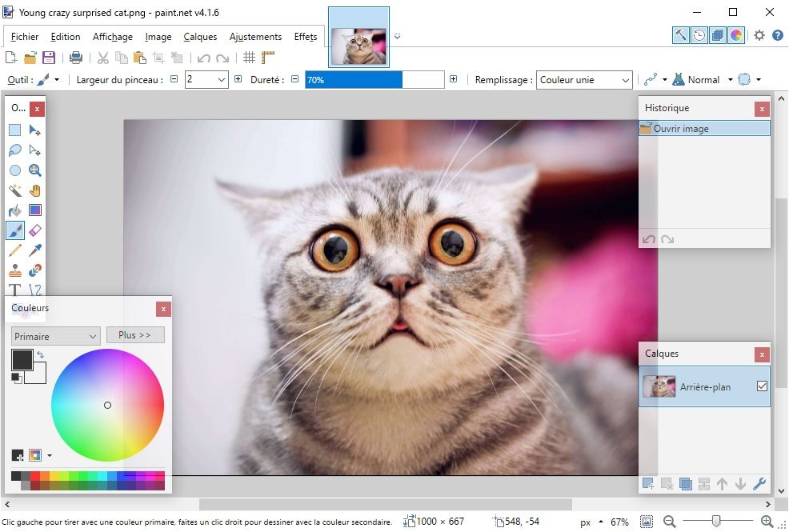Add a new layer in the Calques panel

tap(648, 484)
